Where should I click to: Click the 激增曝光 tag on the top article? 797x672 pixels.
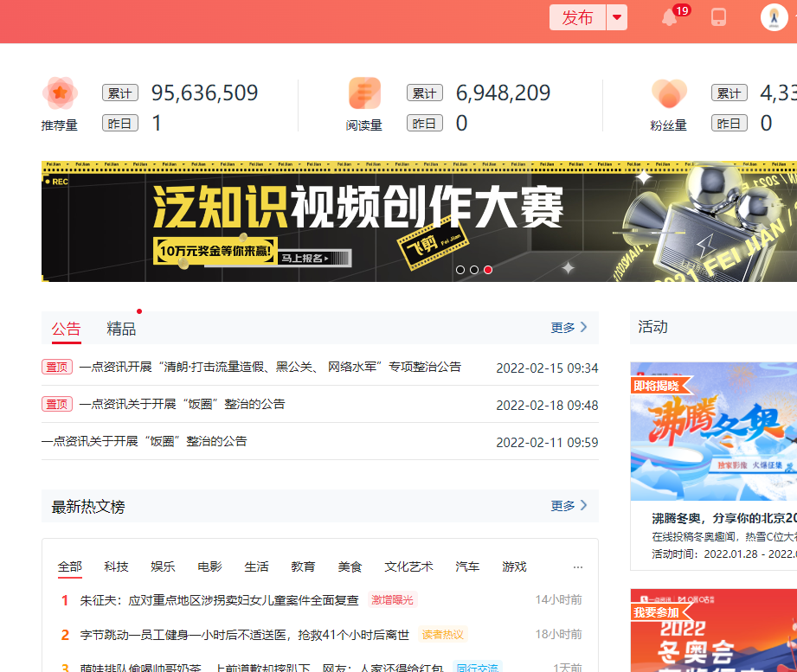tap(393, 598)
